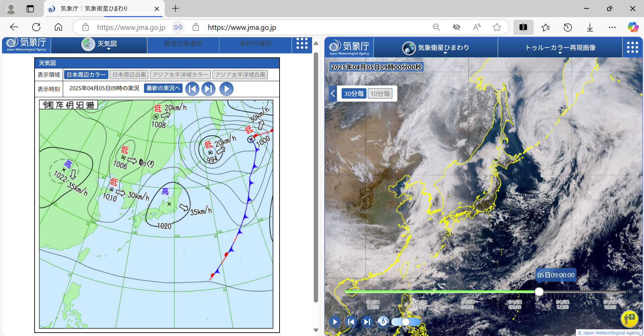Open the weather chart panel grid menu
The width and height of the screenshot is (644, 336).
pyautogui.click(x=302, y=44)
